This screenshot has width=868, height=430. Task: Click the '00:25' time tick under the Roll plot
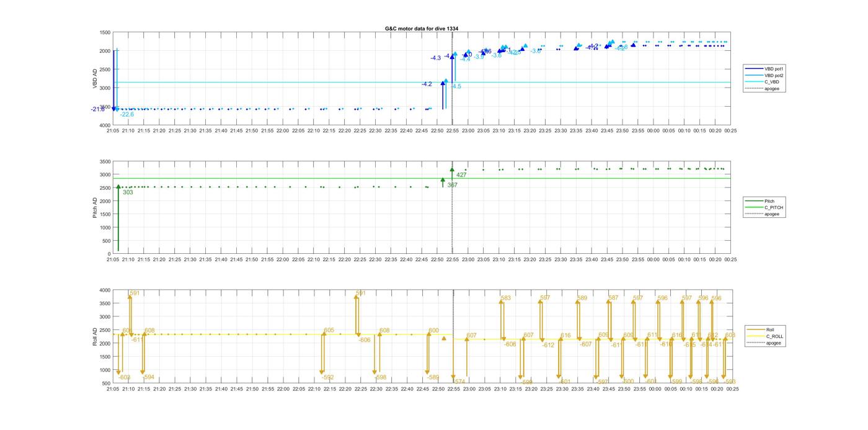click(x=732, y=389)
